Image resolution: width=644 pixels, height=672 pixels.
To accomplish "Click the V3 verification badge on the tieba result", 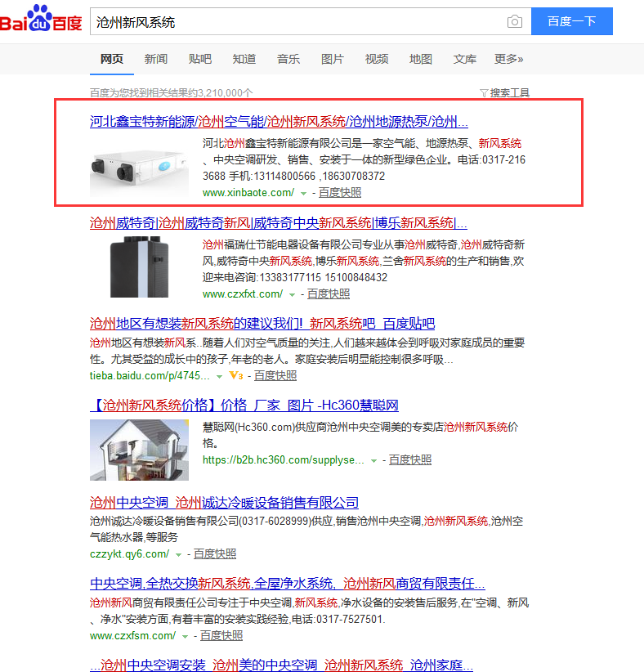I will pos(235,376).
